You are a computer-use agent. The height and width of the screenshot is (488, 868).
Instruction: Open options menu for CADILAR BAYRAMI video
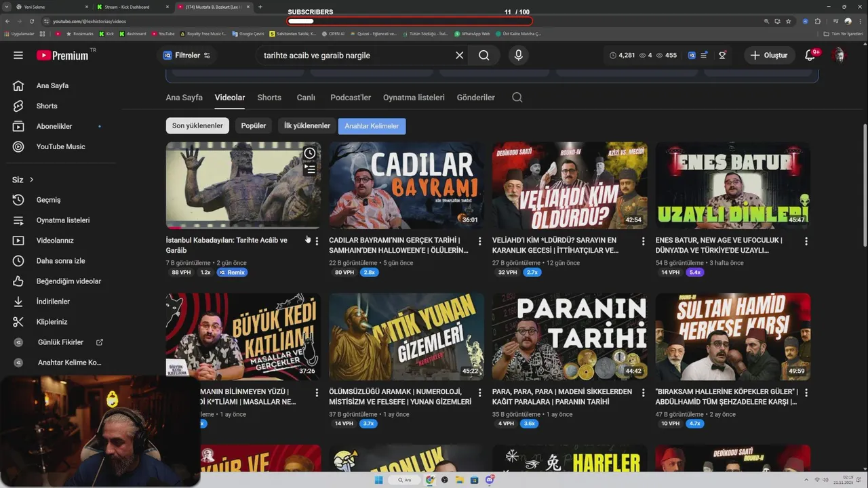[480, 241]
